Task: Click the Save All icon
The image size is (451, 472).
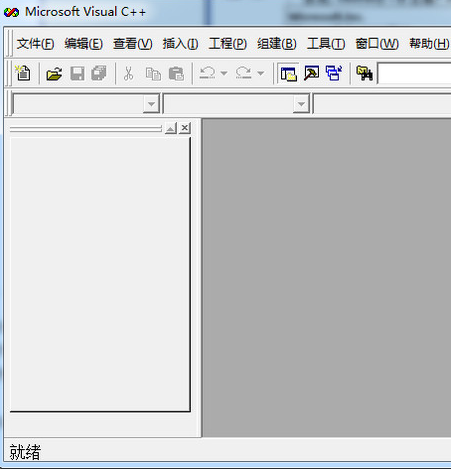Action: [x=99, y=73]
